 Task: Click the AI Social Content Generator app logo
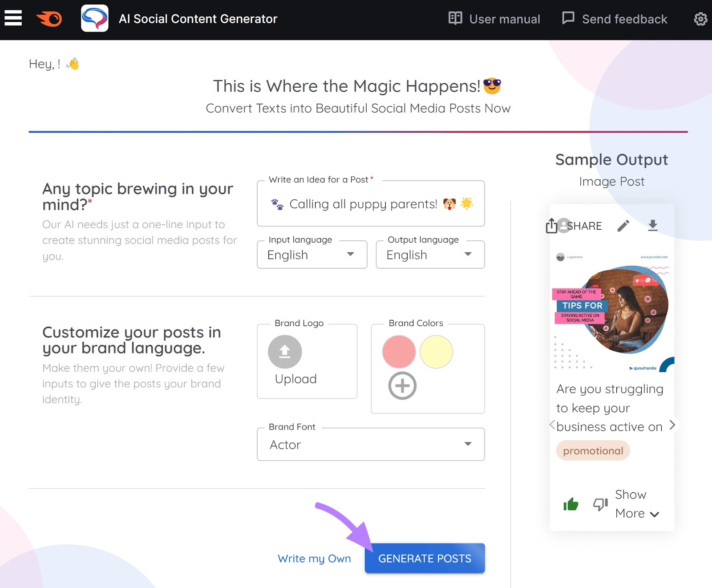click(x=94, y=19)
